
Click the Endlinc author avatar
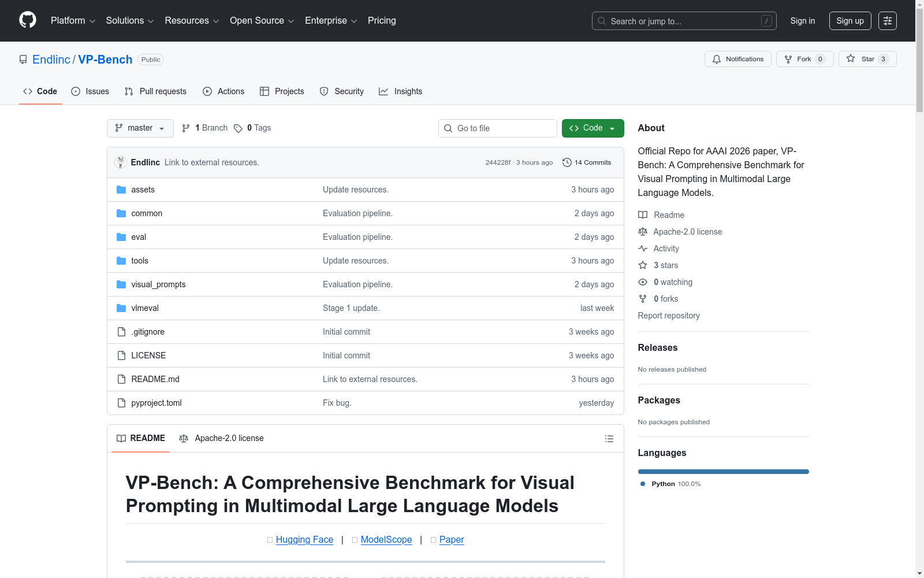click(121, 162)
